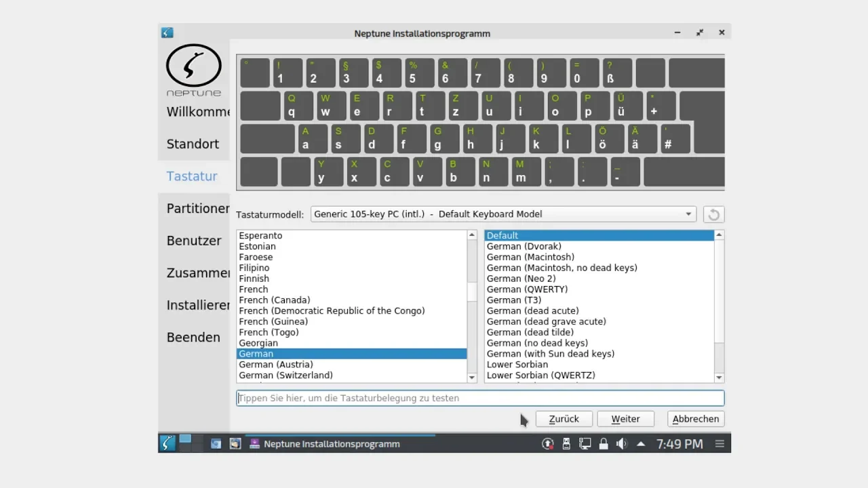This screenshot has height=488, width=868.
Task: Click the keyboard layout test input field
Action: [480, 398]
